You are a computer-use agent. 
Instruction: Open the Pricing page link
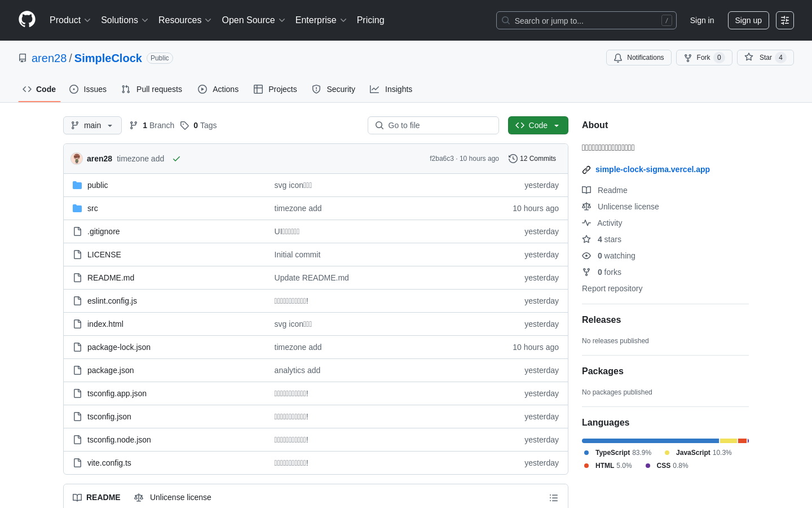tap(370, 20)
